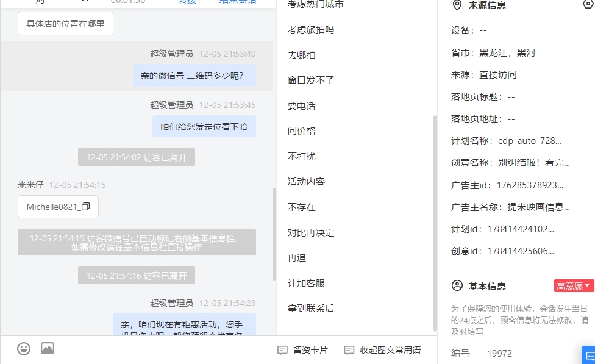Screen dimensions: 595x364
Task: Click the 留资卡片 card icon
Action: click(x=282, y=350)
